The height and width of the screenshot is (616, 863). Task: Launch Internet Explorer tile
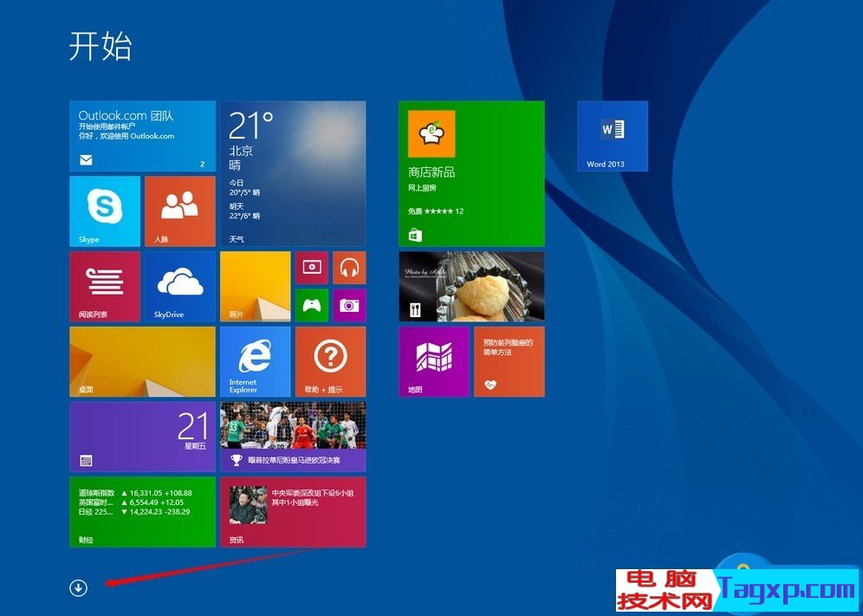(x=256, y=361)
